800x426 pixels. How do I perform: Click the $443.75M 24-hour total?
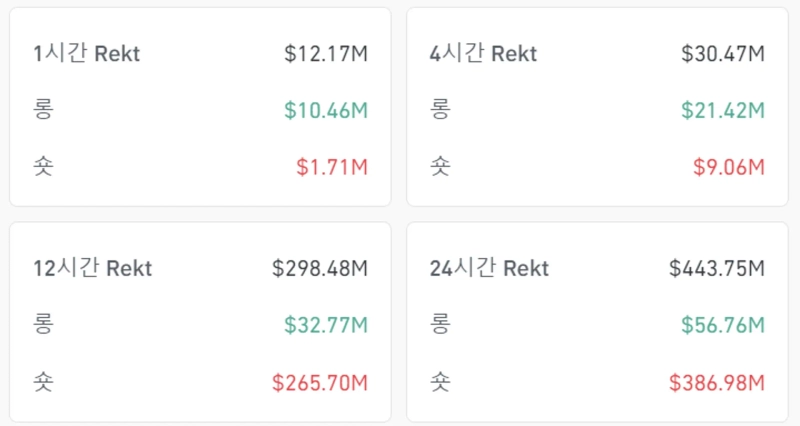pos(717,268)
